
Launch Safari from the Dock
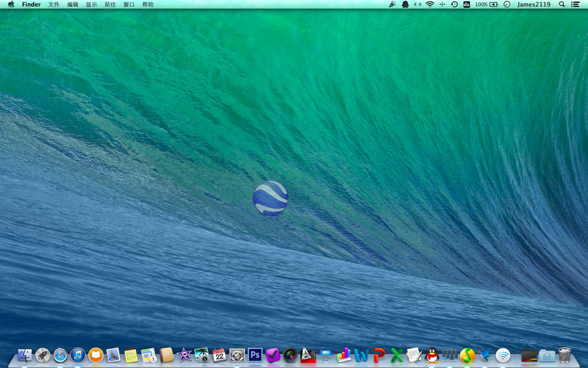60,355
